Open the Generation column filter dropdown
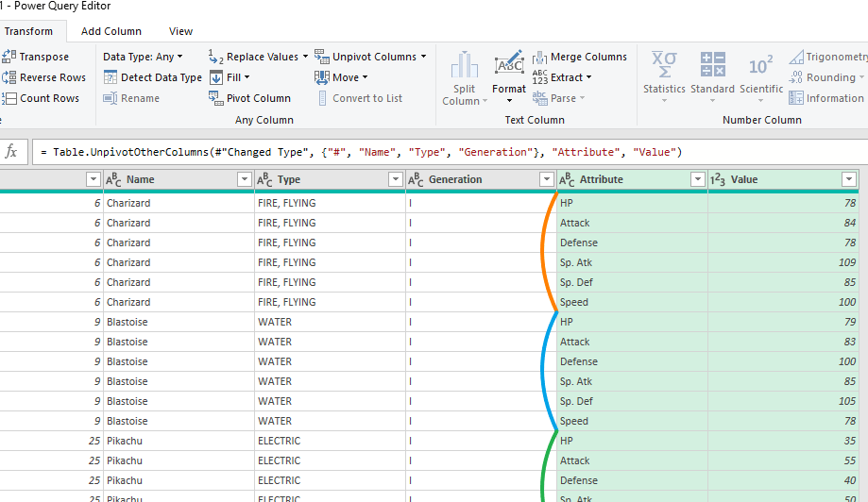The height and width of the screenshot is (502, 868). (x=546, y=179)
